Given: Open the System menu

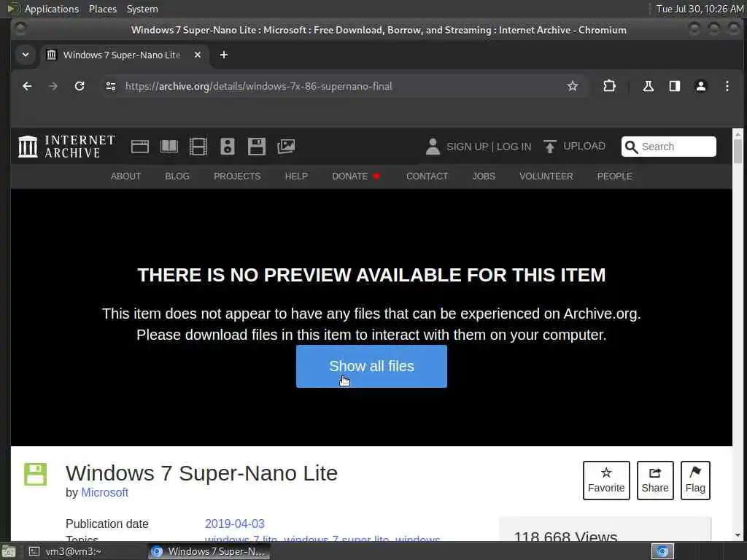Looking at the screenshot, I should pos(142,9).
